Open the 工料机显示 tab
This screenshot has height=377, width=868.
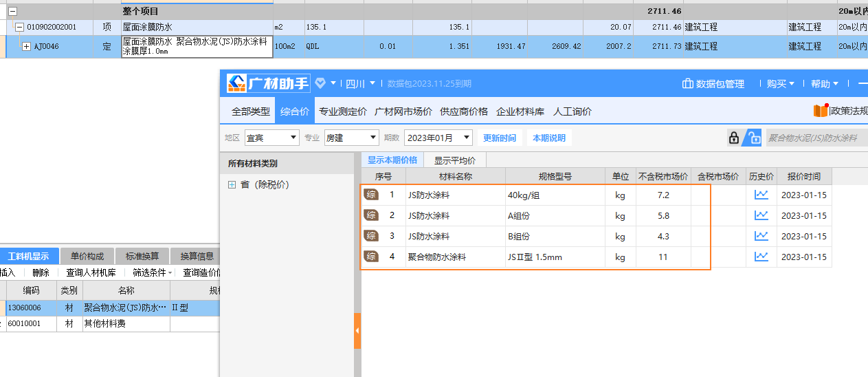(29, 257)
